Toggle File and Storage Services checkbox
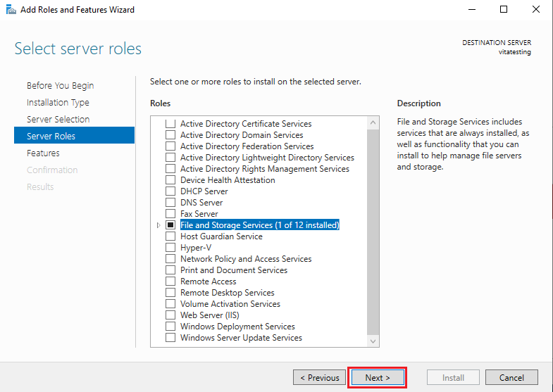Viewport: 553px width, 392px height. click(170, 225)
